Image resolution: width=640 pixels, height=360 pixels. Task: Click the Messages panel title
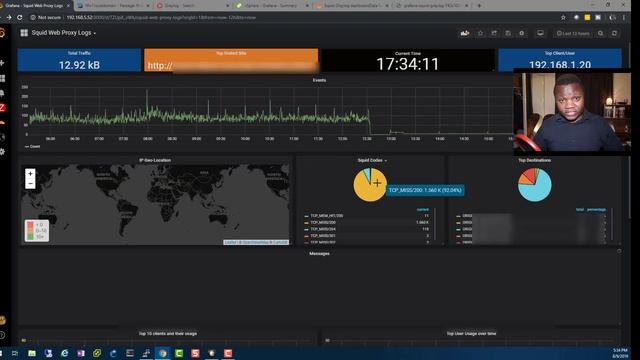(319, 253)
